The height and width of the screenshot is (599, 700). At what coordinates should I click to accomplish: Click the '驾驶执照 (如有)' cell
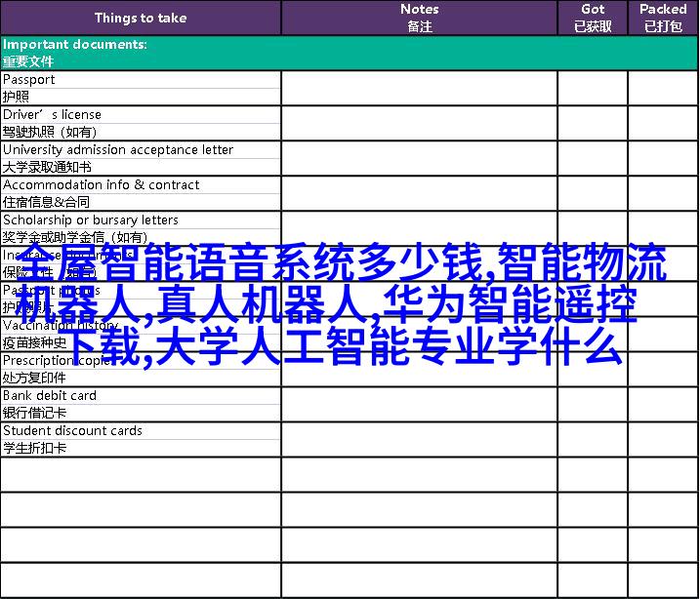point(141,132)
